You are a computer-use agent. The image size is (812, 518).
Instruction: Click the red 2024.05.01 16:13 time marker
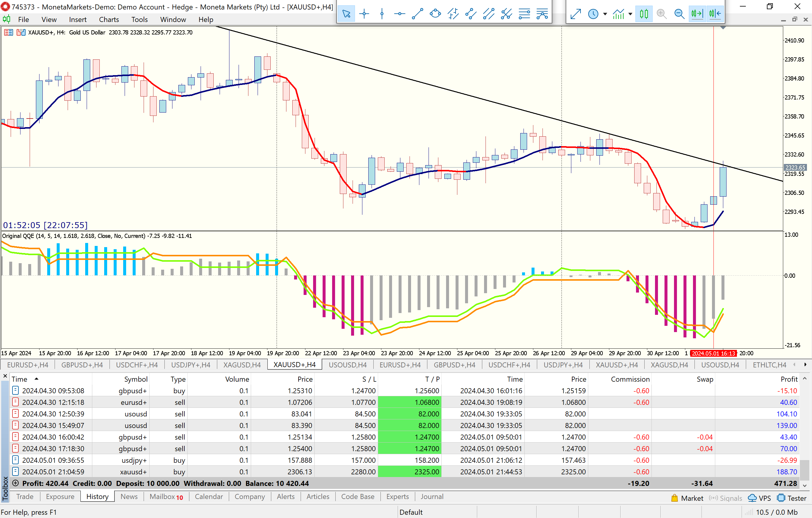pos(713,353)
